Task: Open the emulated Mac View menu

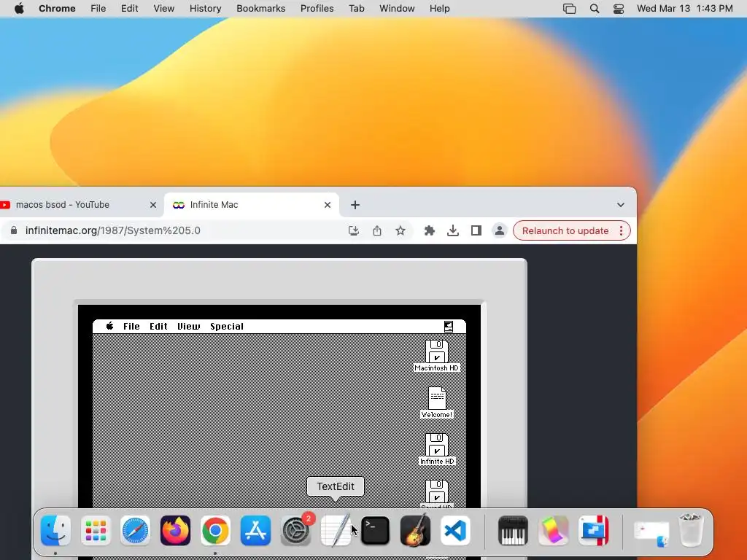Action: pos(189,326)
